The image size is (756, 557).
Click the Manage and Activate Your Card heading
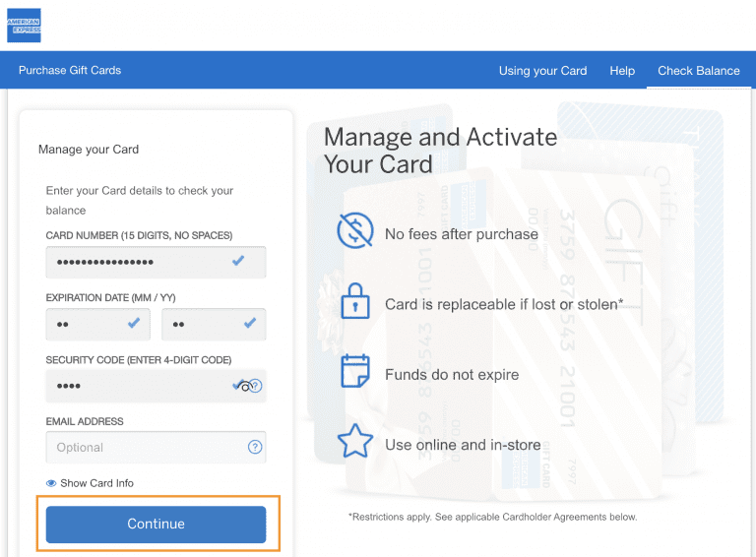(x=440, y=150)
